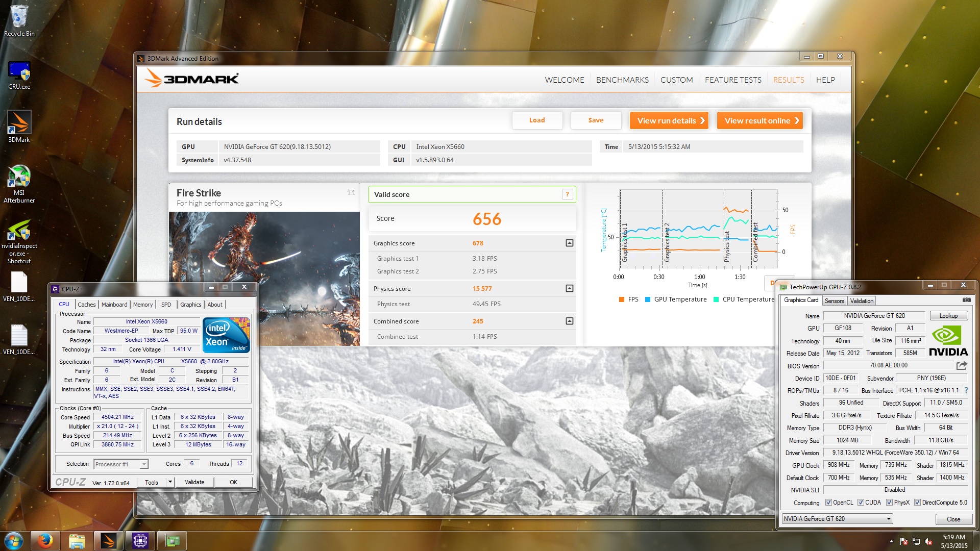
Task: Click the Fire Strike preview thumbnail
Action: pos(264,279)
